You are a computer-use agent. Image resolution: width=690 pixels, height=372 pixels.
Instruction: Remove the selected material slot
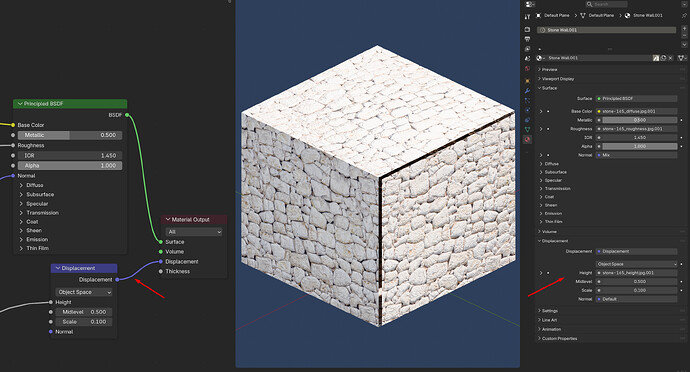684,34
